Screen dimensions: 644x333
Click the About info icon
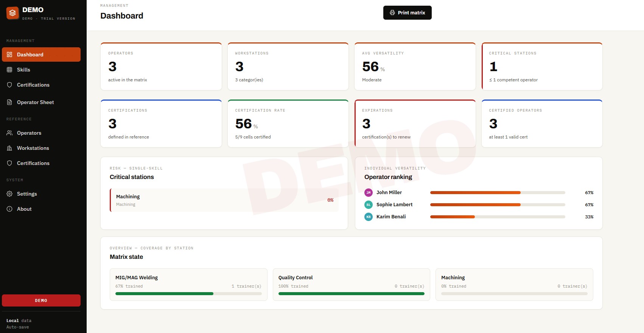(x=9, y=209)
